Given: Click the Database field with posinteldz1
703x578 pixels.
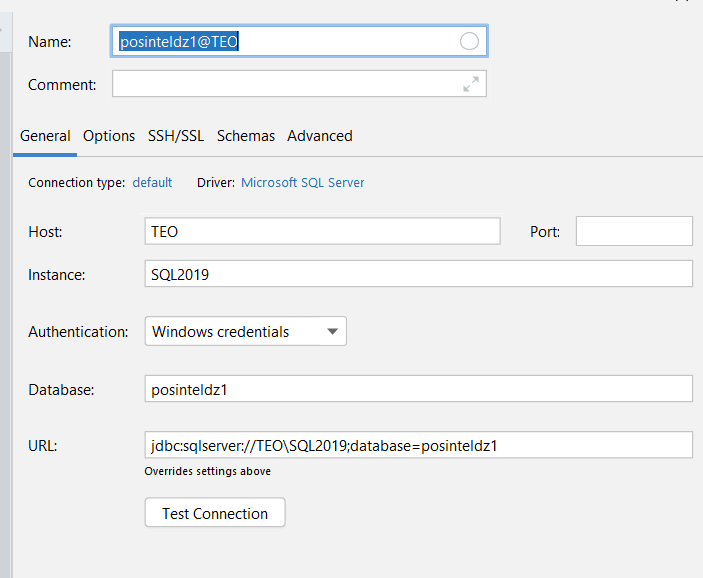Looking at the screenshot, I should [418, 389].
